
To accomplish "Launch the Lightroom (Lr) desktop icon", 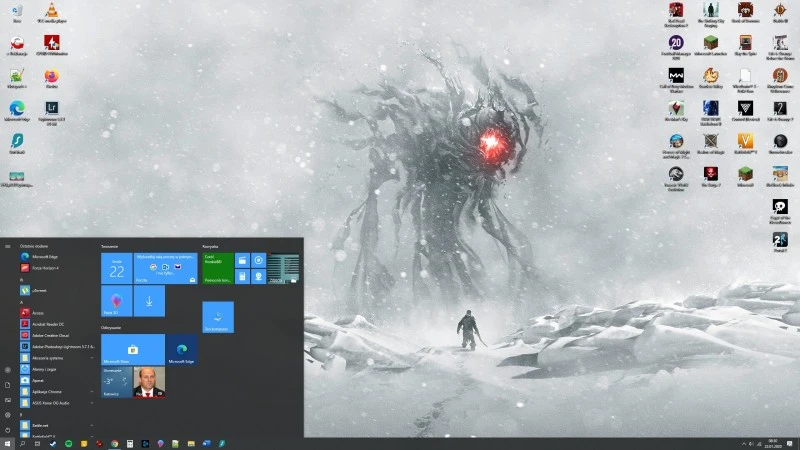I will [x=52, y=112].
